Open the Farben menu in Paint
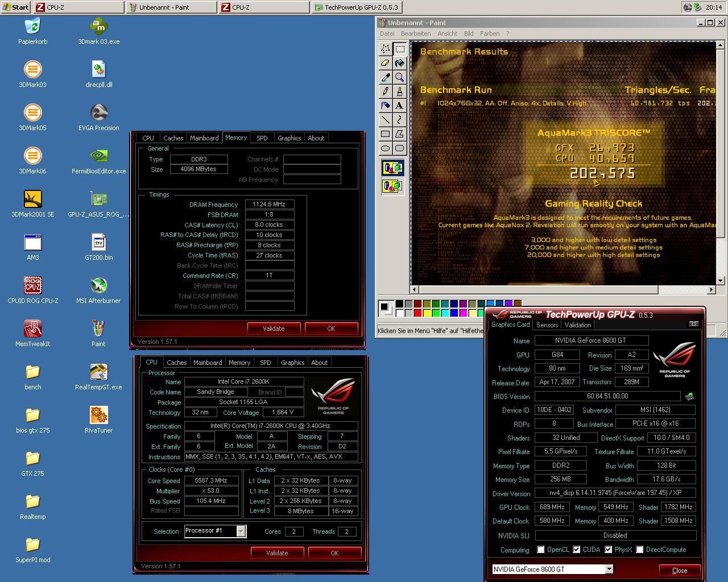The width and height of the screenshot is (728, 582). (x=490, y=34)
